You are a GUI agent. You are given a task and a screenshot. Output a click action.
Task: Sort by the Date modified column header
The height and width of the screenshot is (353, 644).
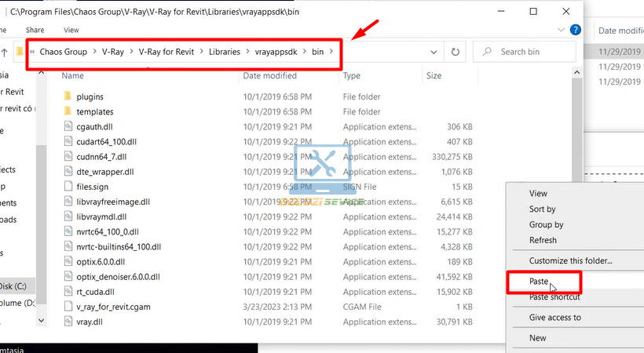269,76
